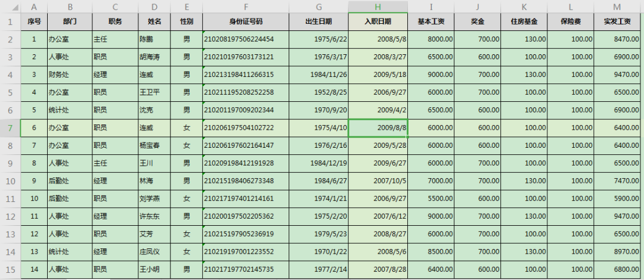The width and height of the screenshot is (644, 280).
Task: Click the 姓名 header cell
Action: pos(154,22)
